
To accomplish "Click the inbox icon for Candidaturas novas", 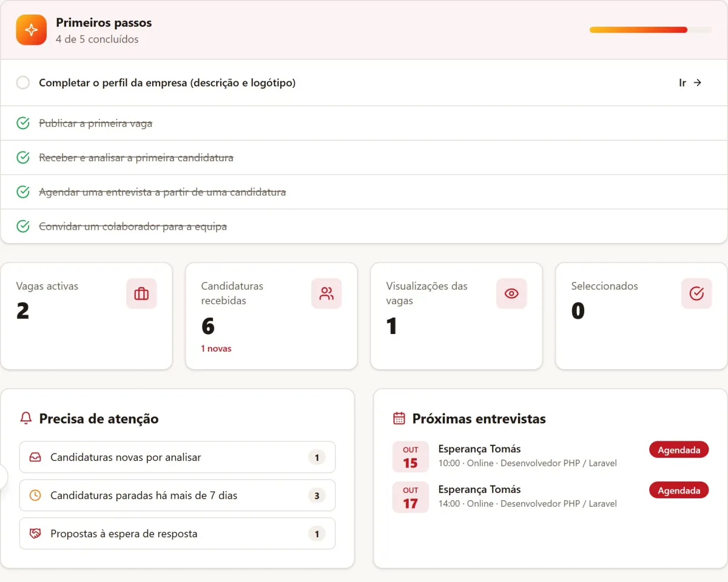I will pos(35,457).
